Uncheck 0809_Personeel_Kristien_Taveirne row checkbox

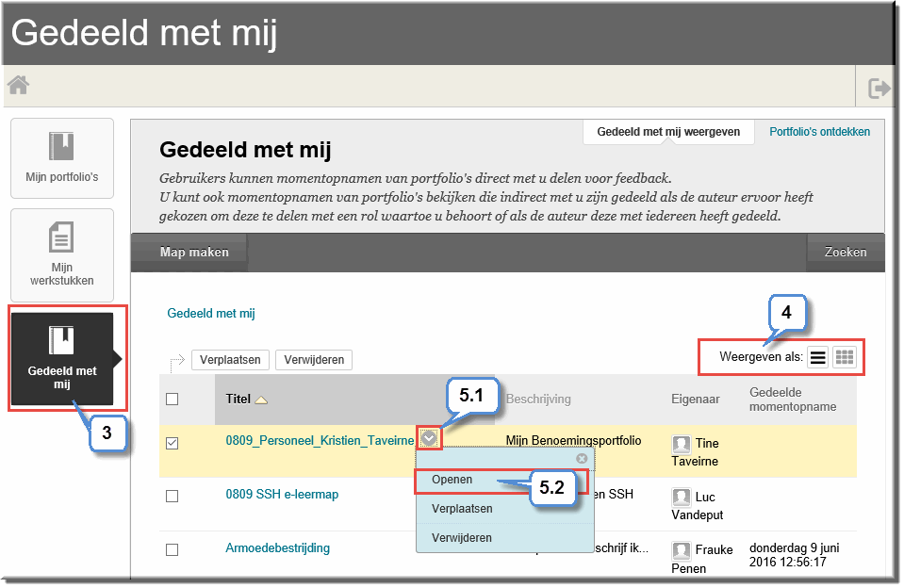[x=172, y=443]
